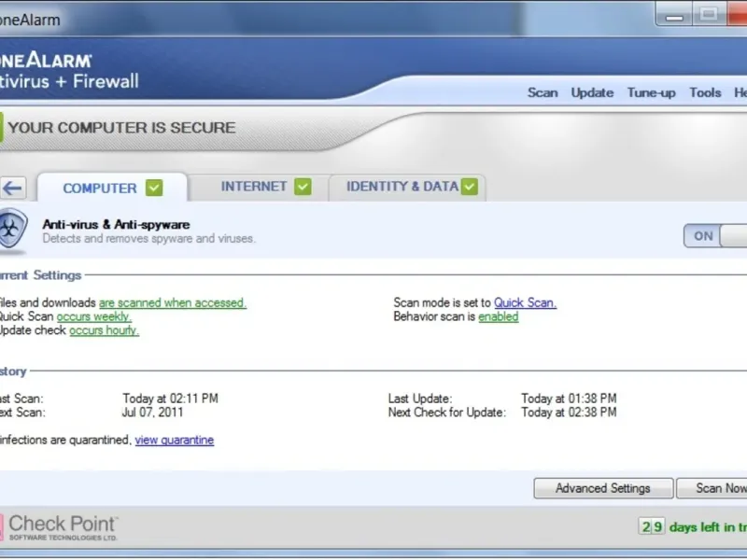Click 'occurs hourly' update check link
This screenshot has width=747, height=560.
click(x=104, y=330)
